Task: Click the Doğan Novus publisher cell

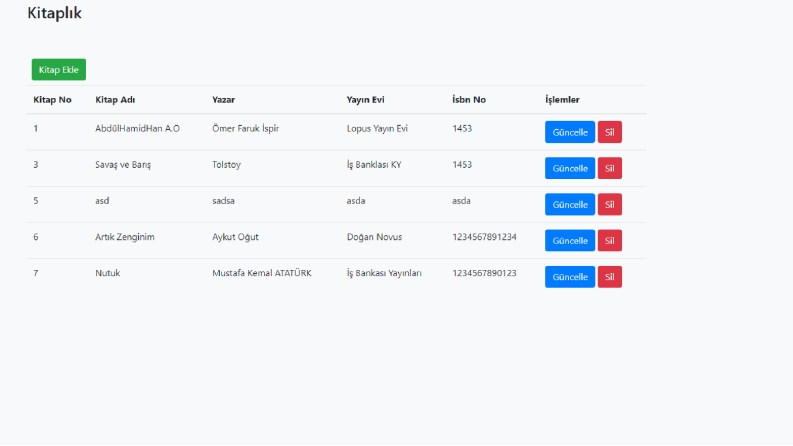Action: pos(374,237)
